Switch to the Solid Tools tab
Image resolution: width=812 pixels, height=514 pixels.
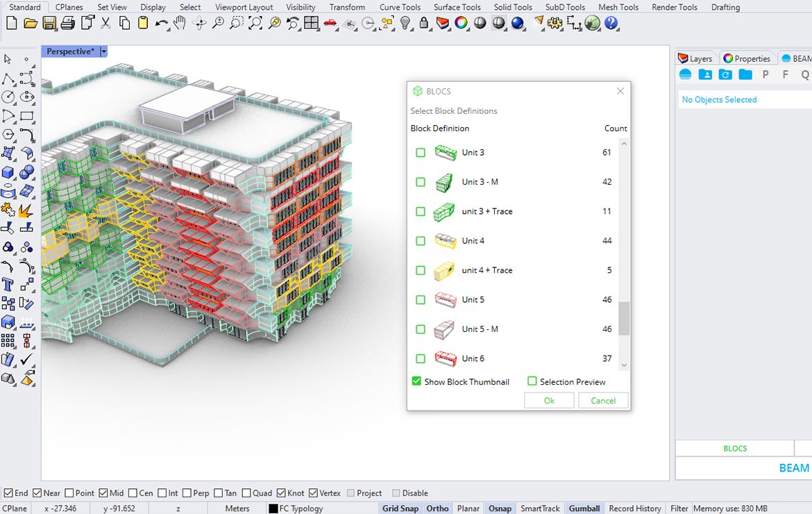[x=513, y=7]
